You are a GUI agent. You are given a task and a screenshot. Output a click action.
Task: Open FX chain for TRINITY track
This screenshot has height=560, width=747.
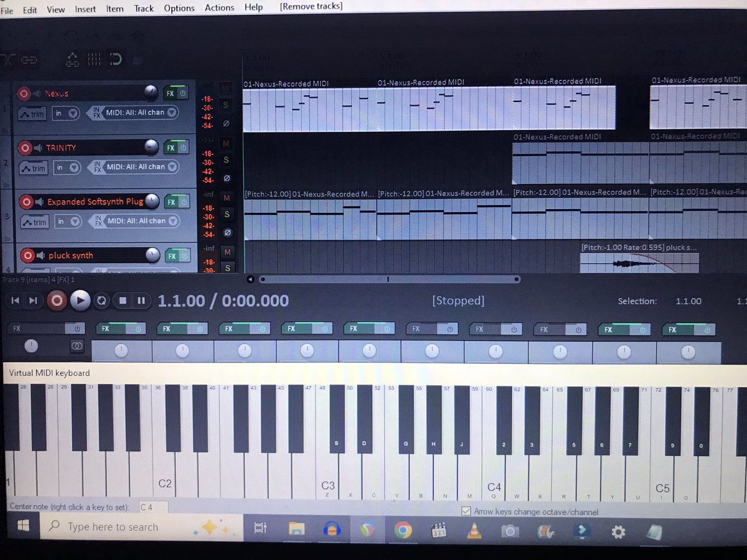point(170,147)
